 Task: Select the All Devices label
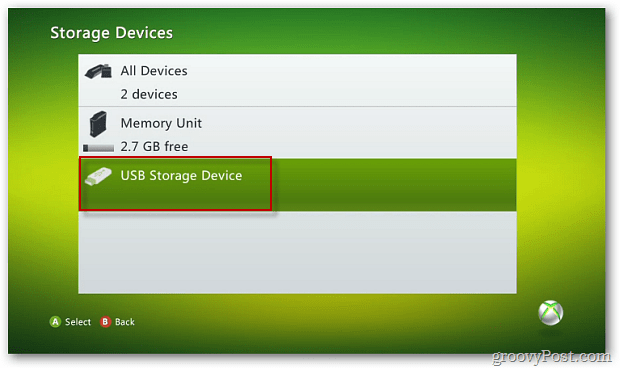click(x=154, y=71)
